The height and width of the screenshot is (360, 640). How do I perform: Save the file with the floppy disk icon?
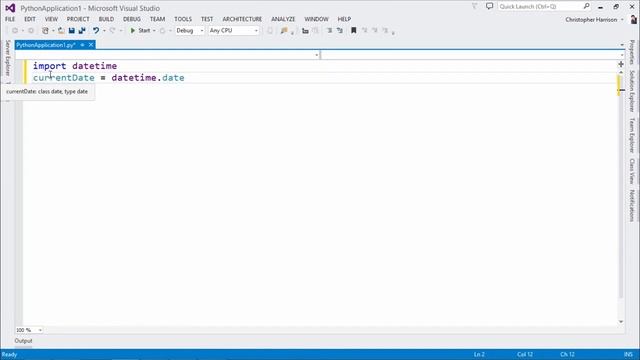click(71, 31)
